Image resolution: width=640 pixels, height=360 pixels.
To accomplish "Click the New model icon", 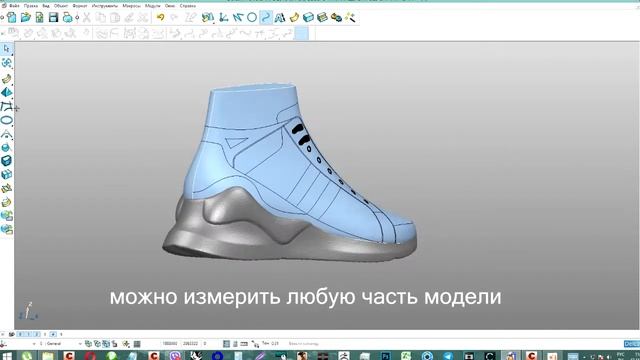I will click(12, 17).
